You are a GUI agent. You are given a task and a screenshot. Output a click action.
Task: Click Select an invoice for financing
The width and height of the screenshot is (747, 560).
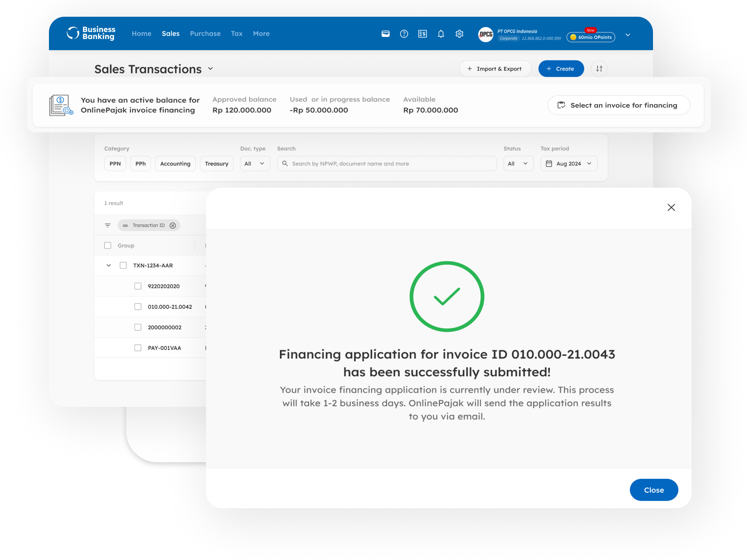coord(619,105)
